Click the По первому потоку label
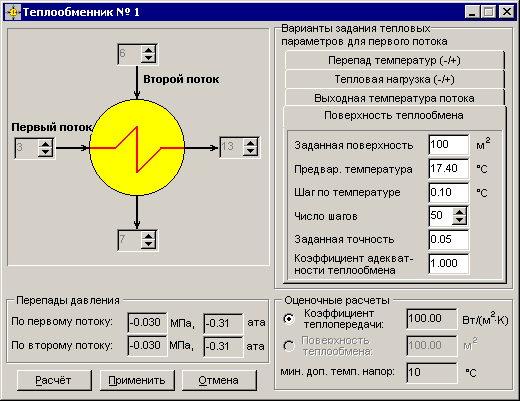 coord(62,322)
